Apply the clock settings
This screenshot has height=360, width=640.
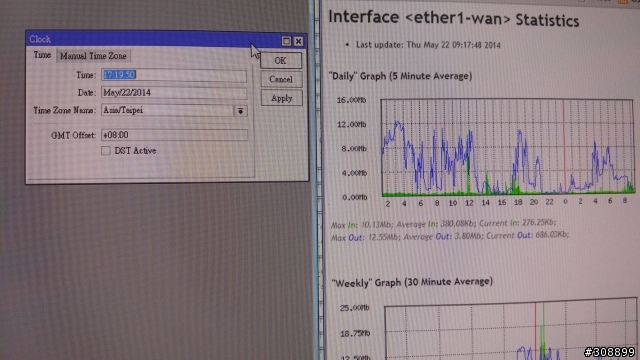(x=281, y=98)
